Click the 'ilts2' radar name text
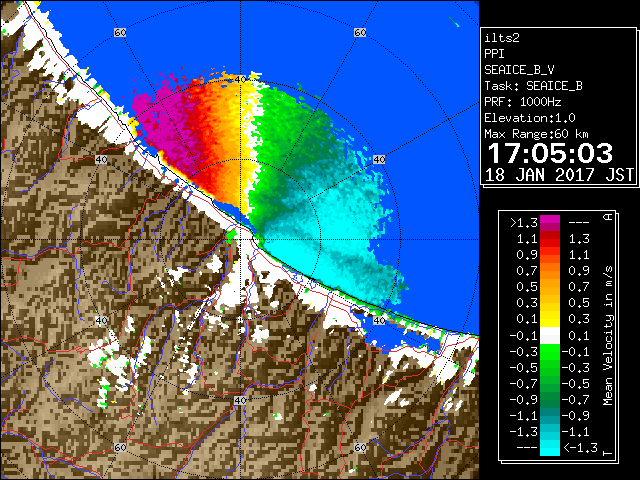 pyautogui.click(x=502, y=38)
